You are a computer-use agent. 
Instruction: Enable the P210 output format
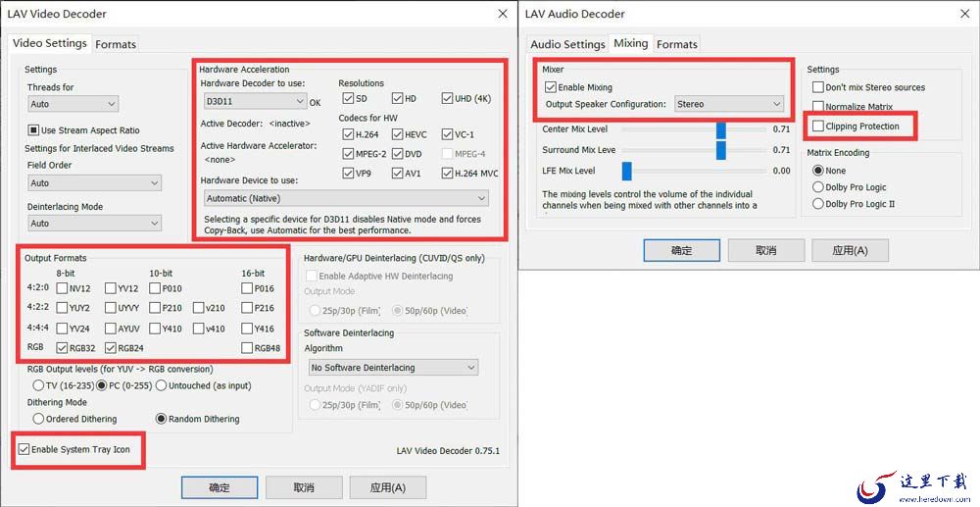155,308
